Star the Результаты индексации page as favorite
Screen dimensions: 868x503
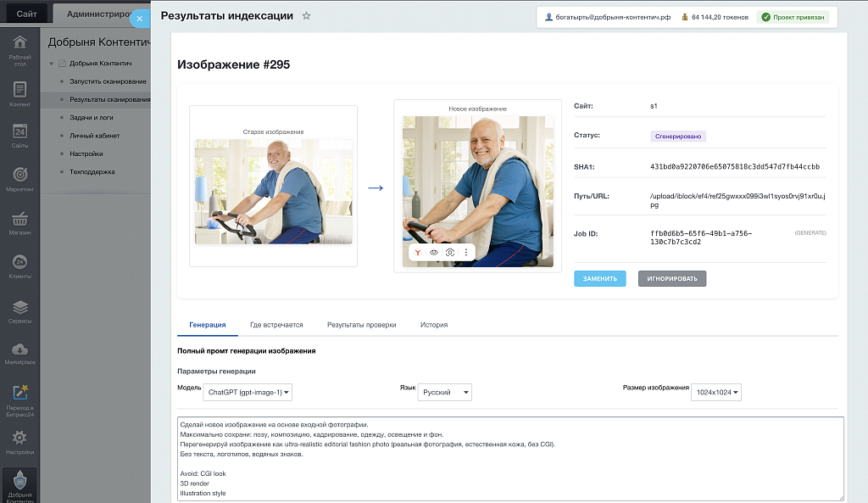(307, 16)
